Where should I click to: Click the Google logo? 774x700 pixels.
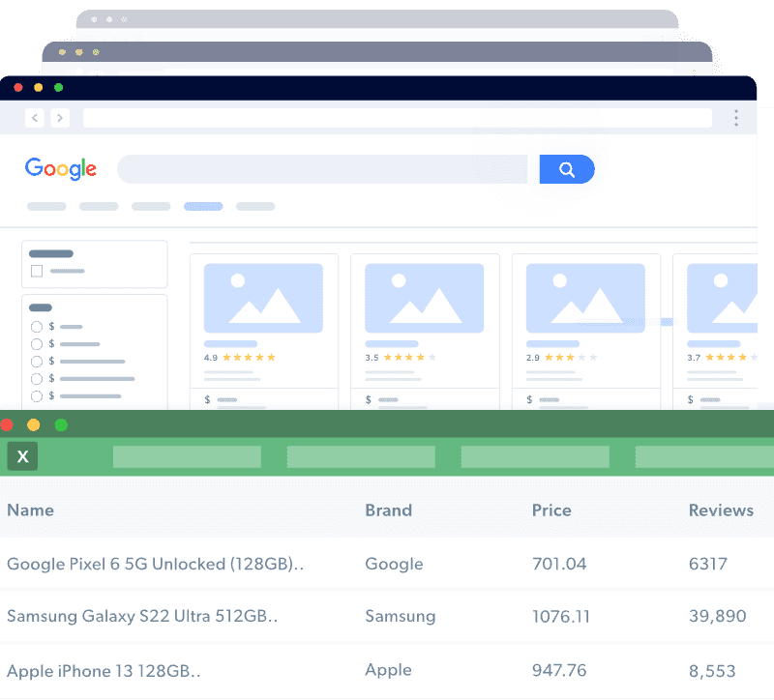(61, 169)
